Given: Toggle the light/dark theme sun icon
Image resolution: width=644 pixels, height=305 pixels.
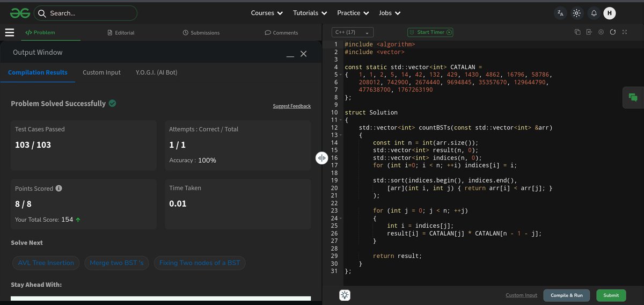Looking at the screenshot, I should click(577, 13).
